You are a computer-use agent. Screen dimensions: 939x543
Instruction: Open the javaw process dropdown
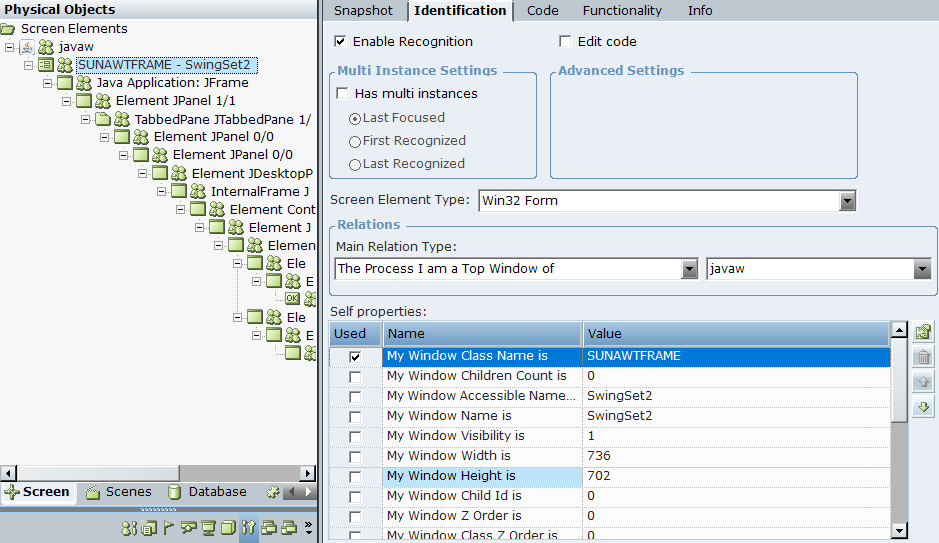[x=921, y=269]
